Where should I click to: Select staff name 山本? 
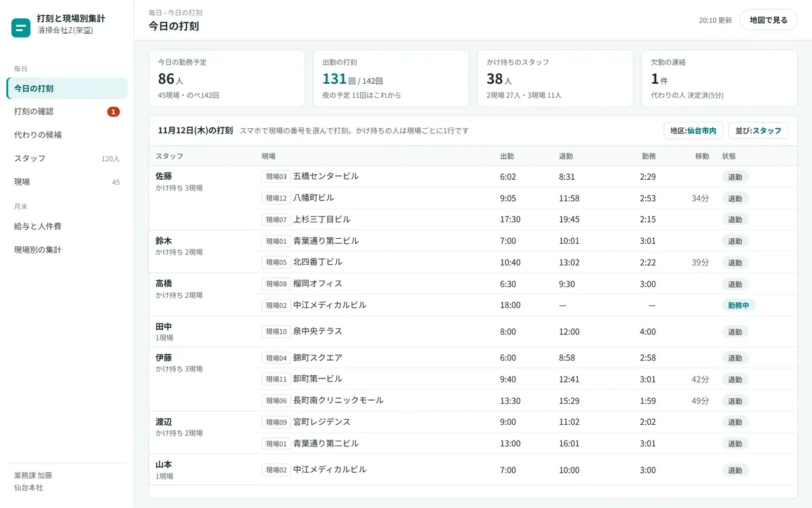click(164, 465)
